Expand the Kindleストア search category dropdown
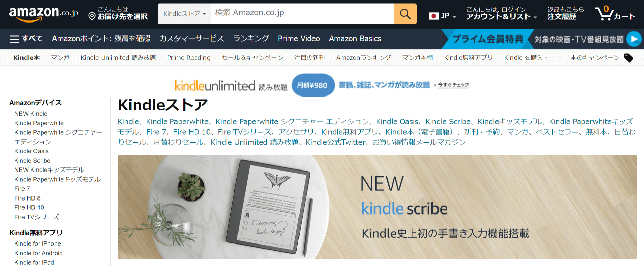The image size is (644, 266). click(x=184, y=14)
